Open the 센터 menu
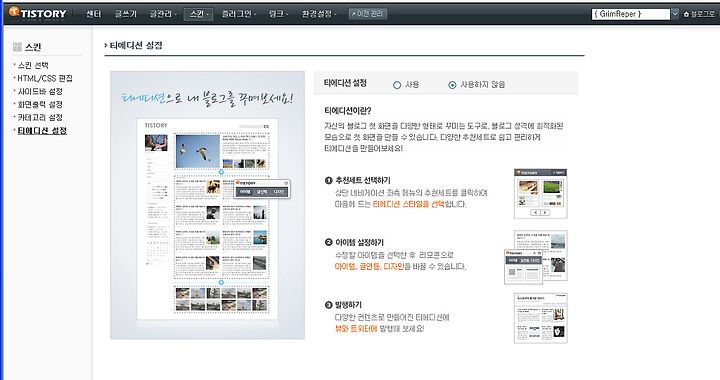Image resolution: width=720 pixels, height=380 pixels. tap(94, 14)
